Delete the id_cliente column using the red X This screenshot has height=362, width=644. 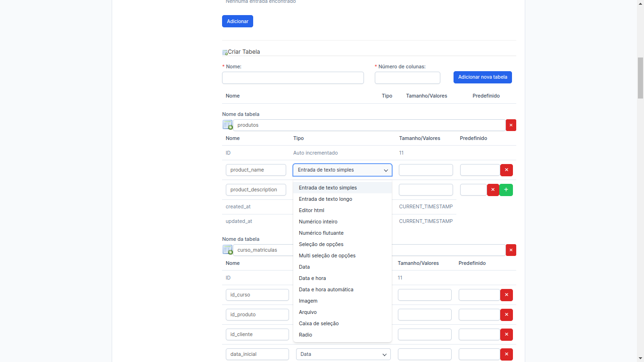pyautogui.click(x=506, y=334)
